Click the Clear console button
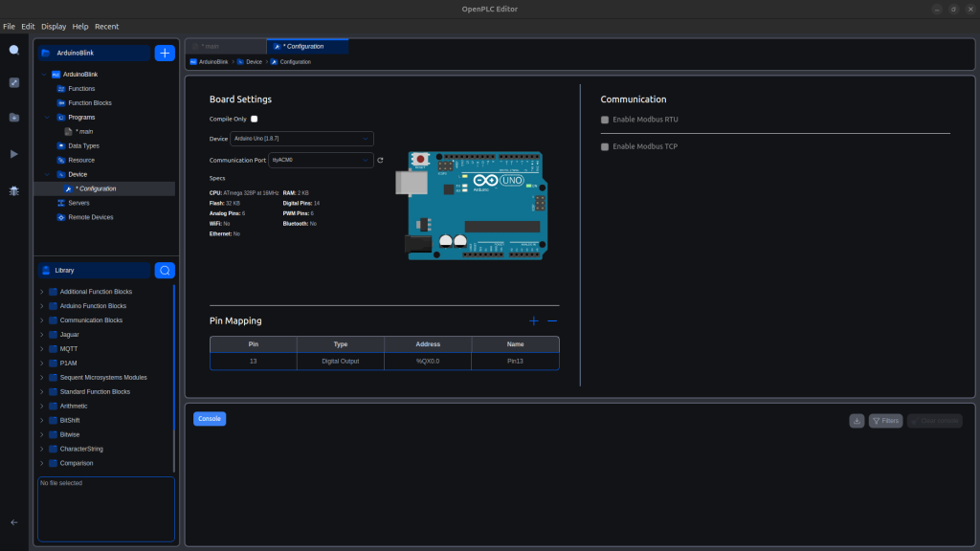Image resolution: width=980 pixels, height=551 pixels. pyautogui.click(x=935, y=421)
